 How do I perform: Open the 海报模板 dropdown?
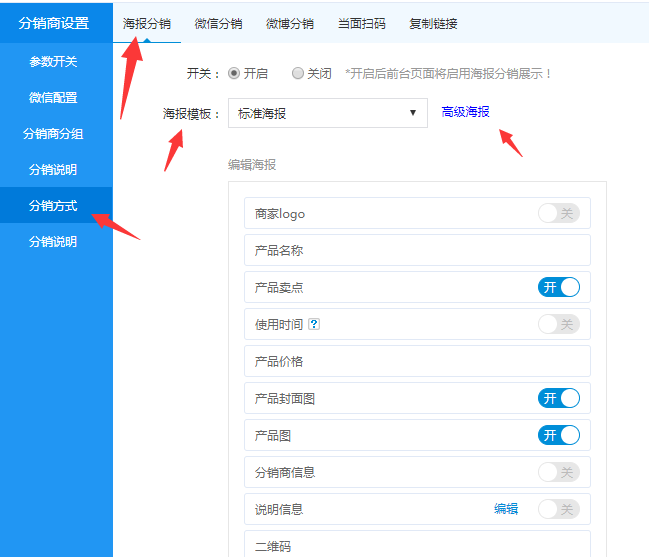click(327, 113)
